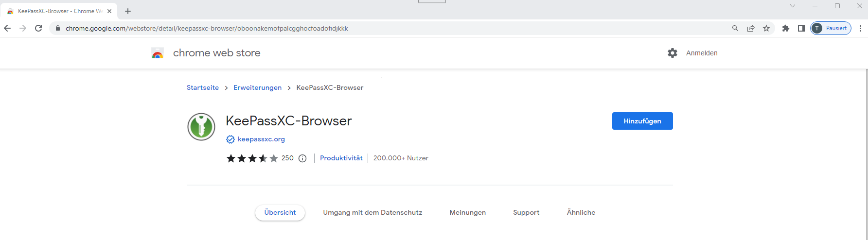Reload the current page

[x=38, y=28]
